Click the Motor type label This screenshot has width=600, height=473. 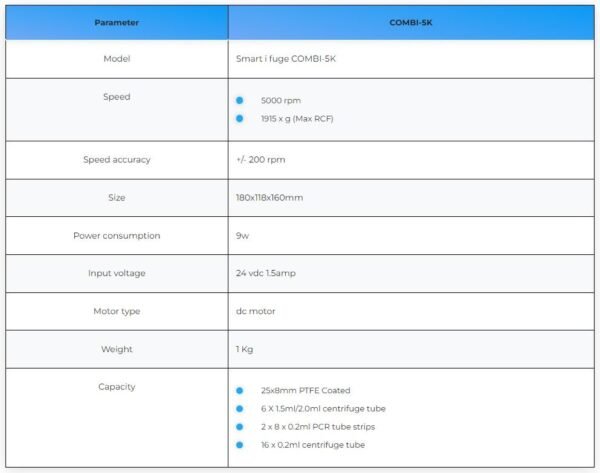point(117,311)
